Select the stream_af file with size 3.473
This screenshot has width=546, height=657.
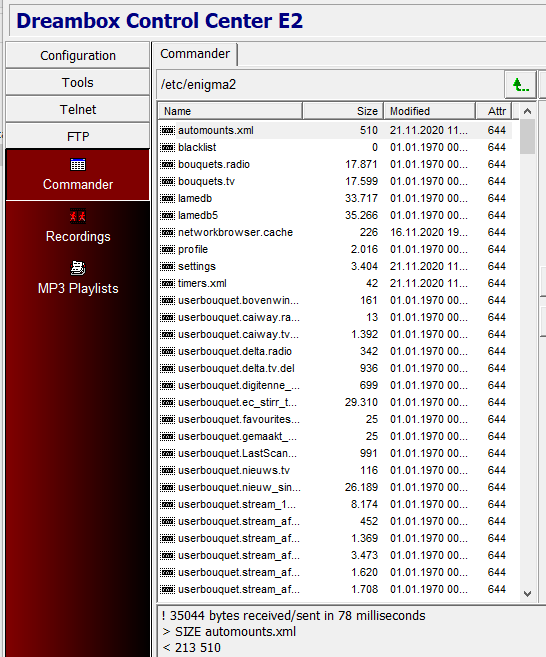239,555
